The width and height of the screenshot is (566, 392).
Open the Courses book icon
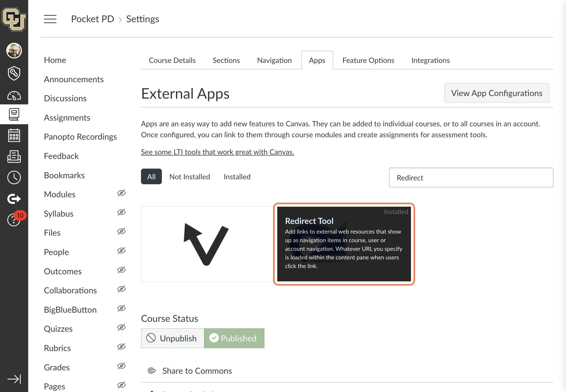(x=14, y=114)
